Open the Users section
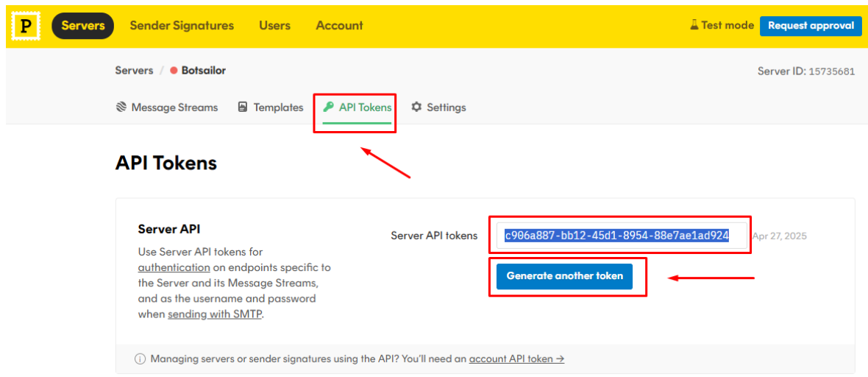The width and height of the screenshot is (868, 377). (x=274, y=26)
